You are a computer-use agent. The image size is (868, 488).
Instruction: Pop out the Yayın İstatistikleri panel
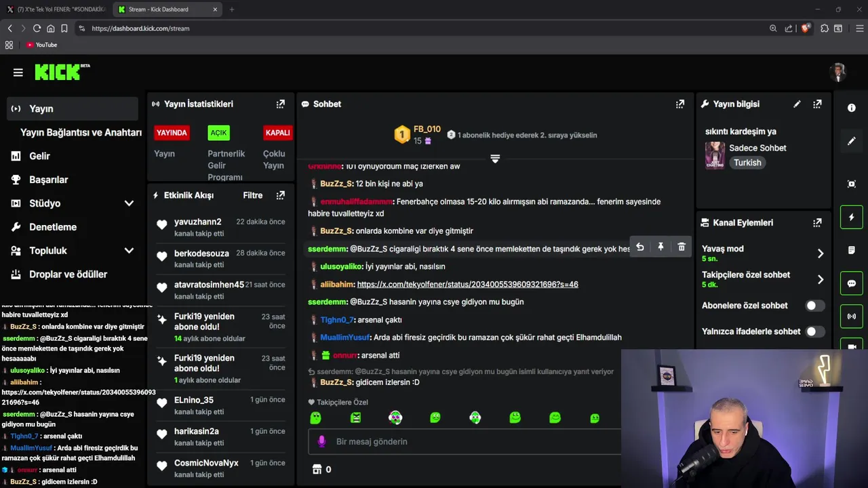coord(280,104)
